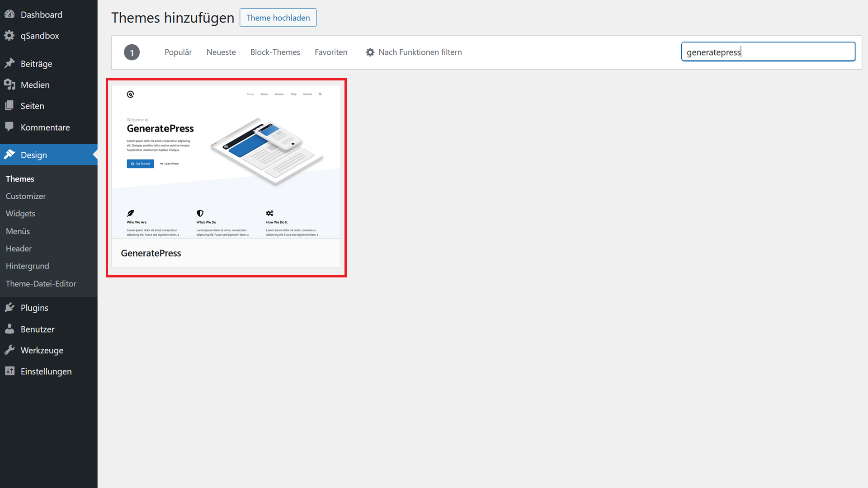The height and width of the screenshot is (488, 868).
Task: Click the Design paintbrush icon
Action: pyautogui.click(x=9, y=155)
